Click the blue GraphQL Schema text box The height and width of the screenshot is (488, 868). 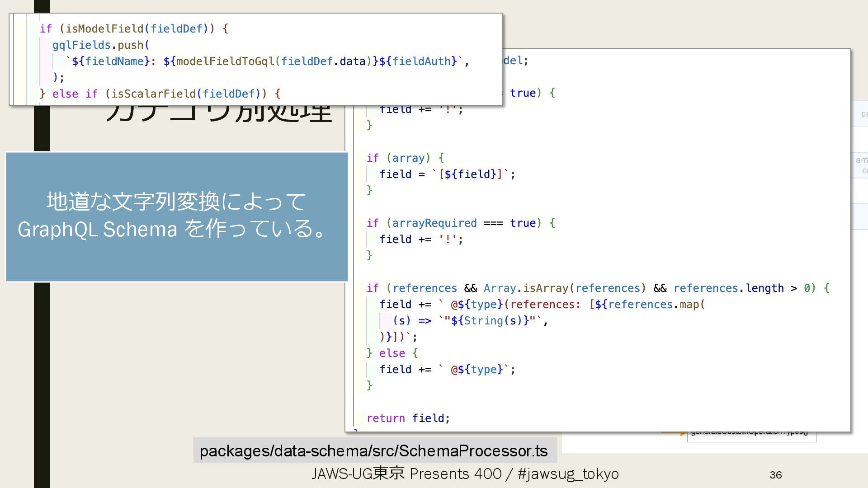(x=176, y=217)
